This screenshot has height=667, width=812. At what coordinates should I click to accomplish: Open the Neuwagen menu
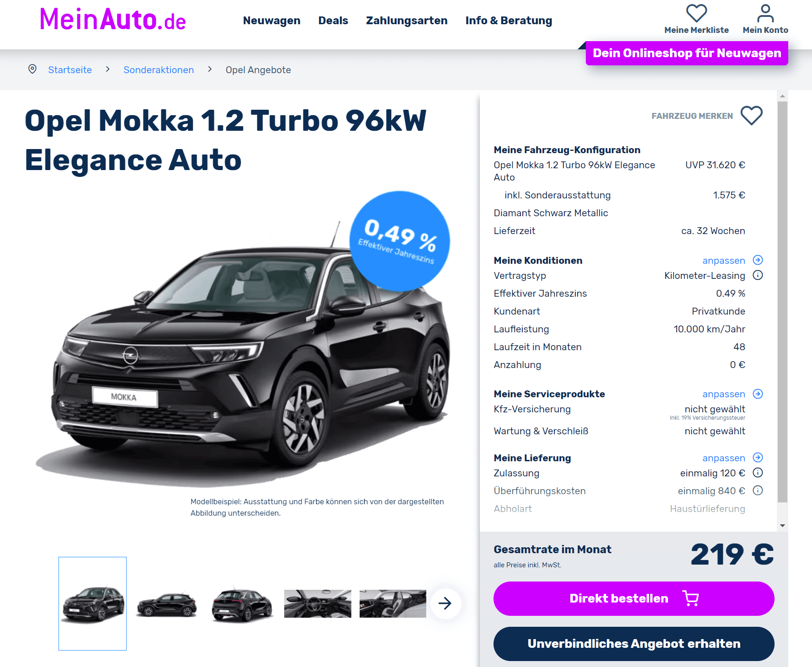(271, 21)
